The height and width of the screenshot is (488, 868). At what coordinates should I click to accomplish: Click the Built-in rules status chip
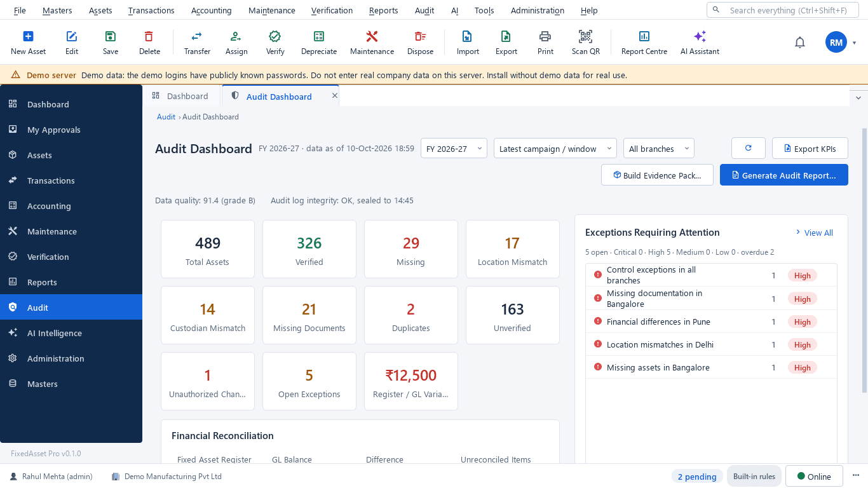pyautogui.click(x=754, y=477)
